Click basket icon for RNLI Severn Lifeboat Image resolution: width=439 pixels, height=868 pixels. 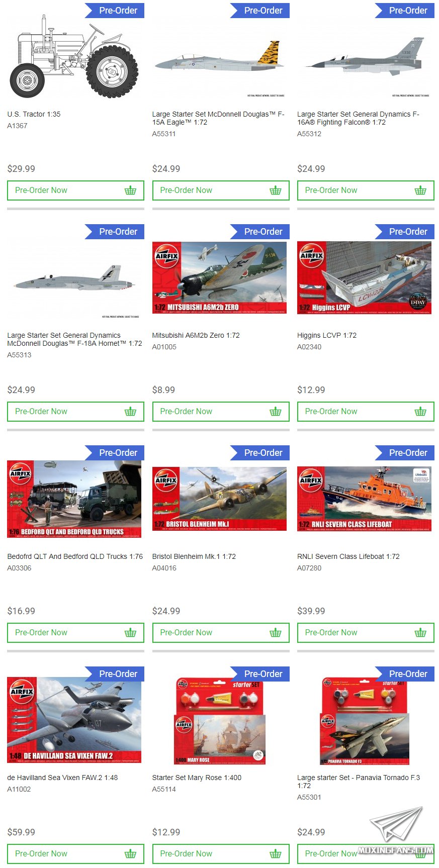click(420, 633)
